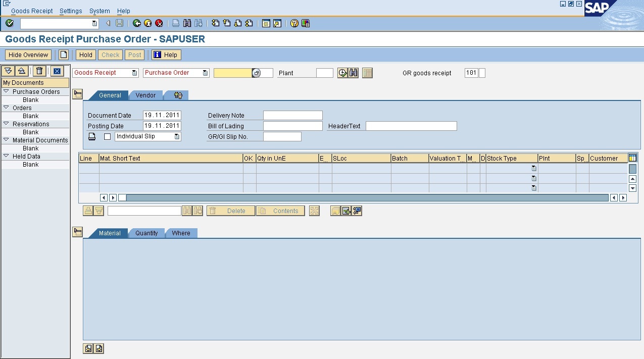The height and width of the screenshot is (359, 644).
Task: Collapse header data with the toggle icon
Action: pyautogui.click(x=77, y=94)
